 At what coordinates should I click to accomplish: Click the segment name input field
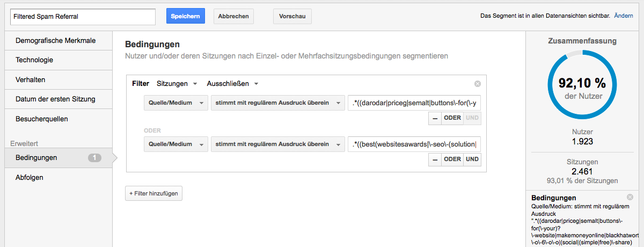click(x=83, y=17)
